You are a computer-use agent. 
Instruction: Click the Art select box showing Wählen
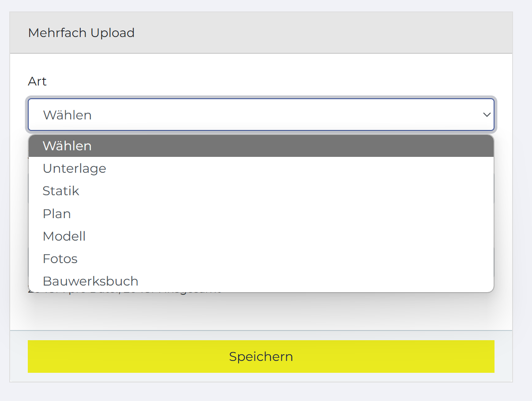click(x=261, y=115)
